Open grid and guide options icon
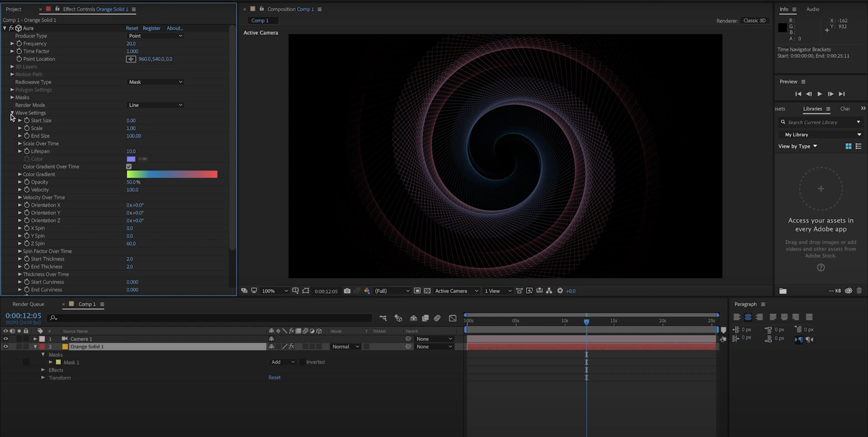Viewport: 868px width, 437px height. click(x=295, y=290)
